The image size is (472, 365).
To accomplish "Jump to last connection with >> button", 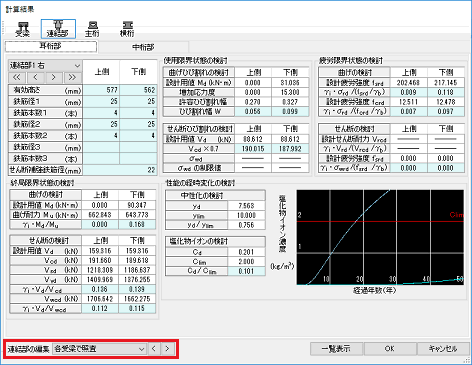I will click(72, 78).
